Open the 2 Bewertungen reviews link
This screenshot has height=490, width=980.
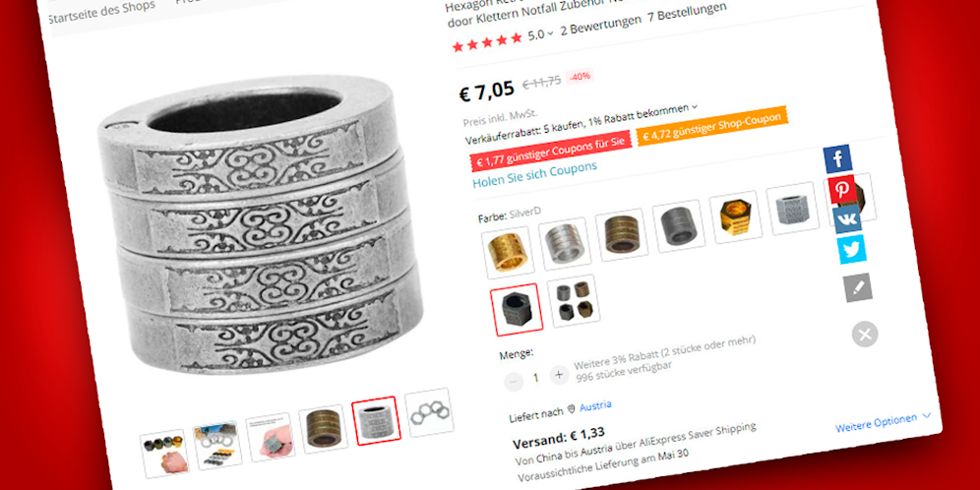600,25
